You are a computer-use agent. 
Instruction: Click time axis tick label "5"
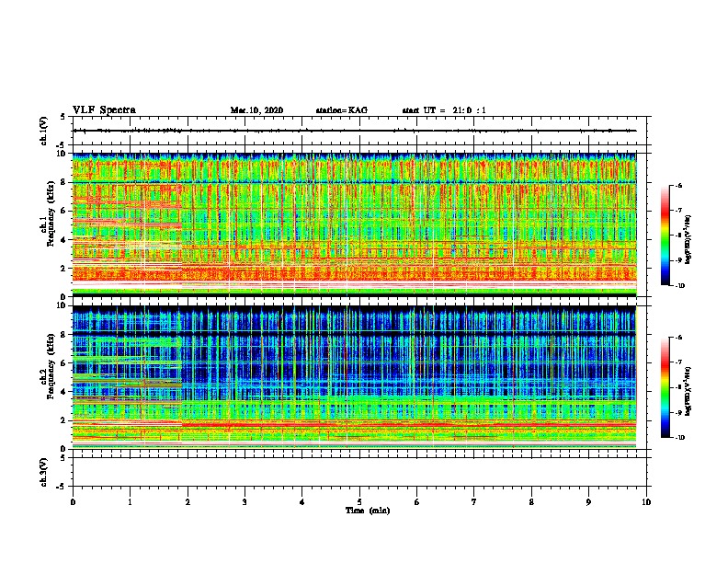[x=359, y=502]
